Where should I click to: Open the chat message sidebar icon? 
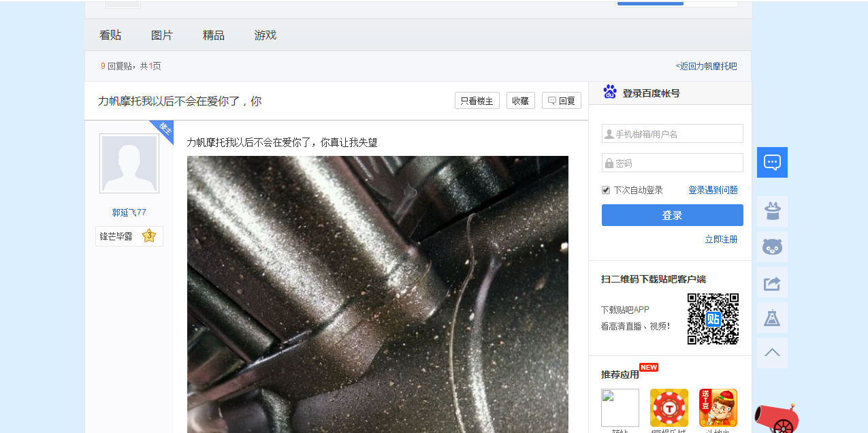[x=772, y=162]
